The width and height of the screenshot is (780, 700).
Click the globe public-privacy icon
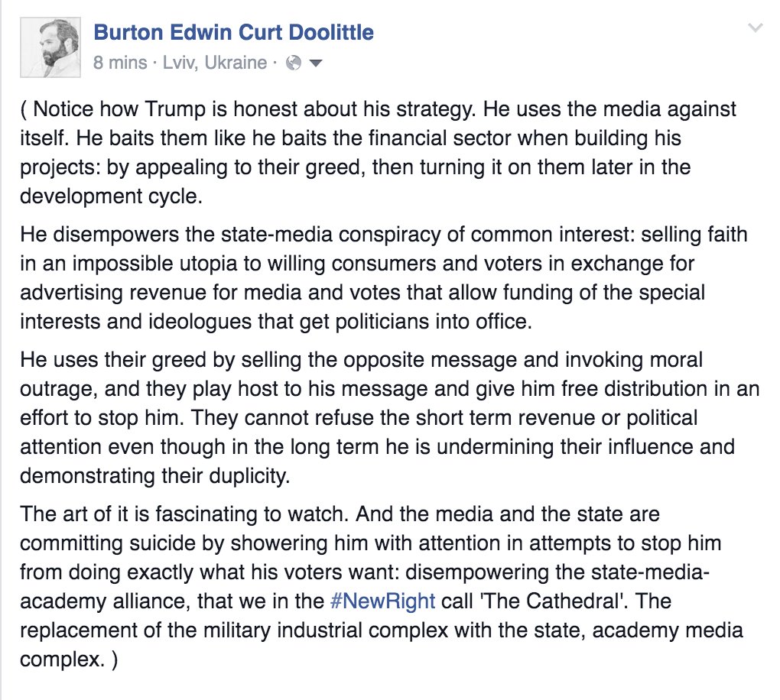tap(293, 63)
